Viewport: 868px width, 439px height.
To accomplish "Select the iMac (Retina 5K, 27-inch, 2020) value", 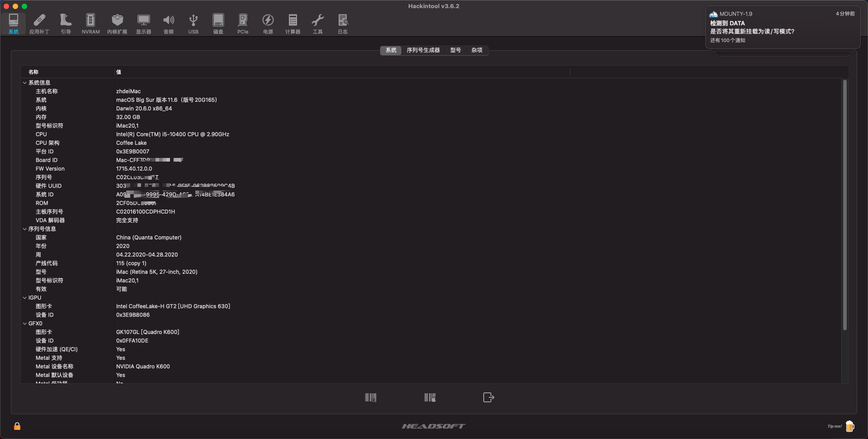I will [157, 272].
